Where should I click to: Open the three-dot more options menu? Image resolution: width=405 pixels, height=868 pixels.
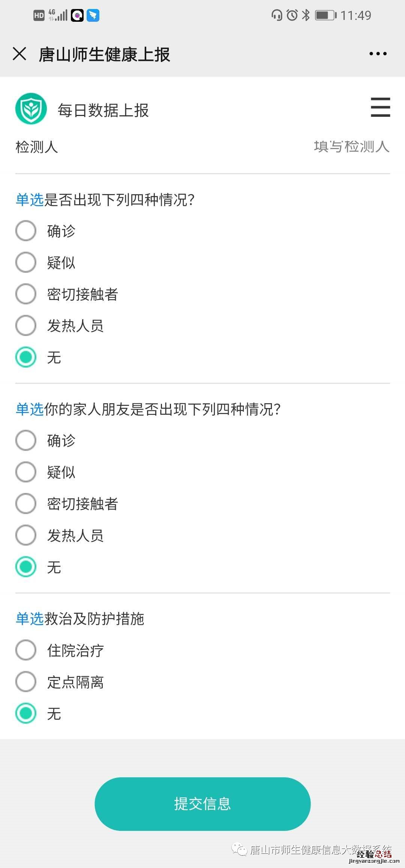(378, 54)
